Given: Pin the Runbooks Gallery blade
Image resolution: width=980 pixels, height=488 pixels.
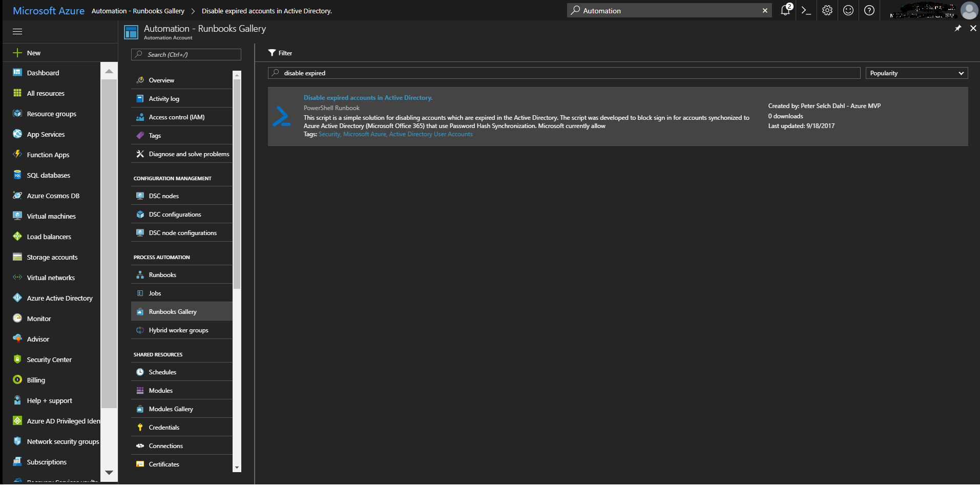Looking at the screenshot, I should coord(958,28).
